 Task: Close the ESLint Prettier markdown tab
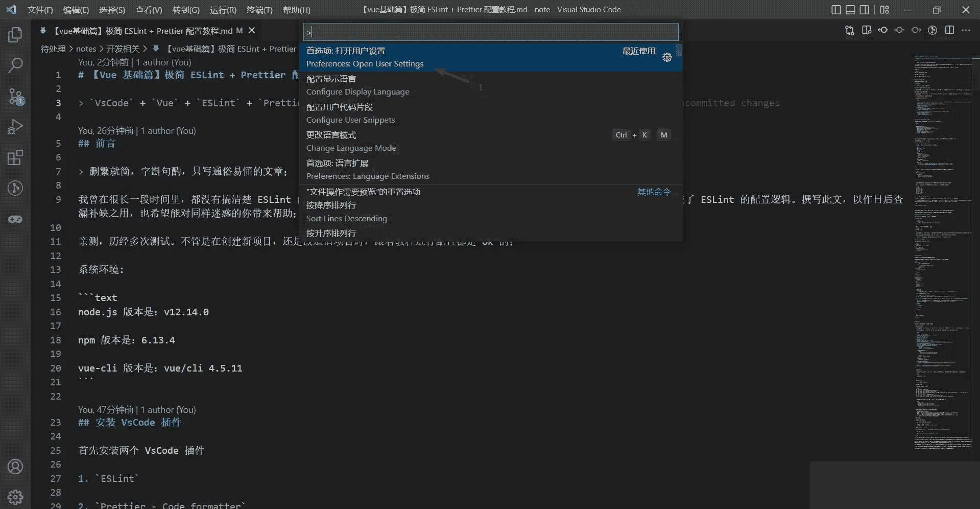tap(252, 31)
